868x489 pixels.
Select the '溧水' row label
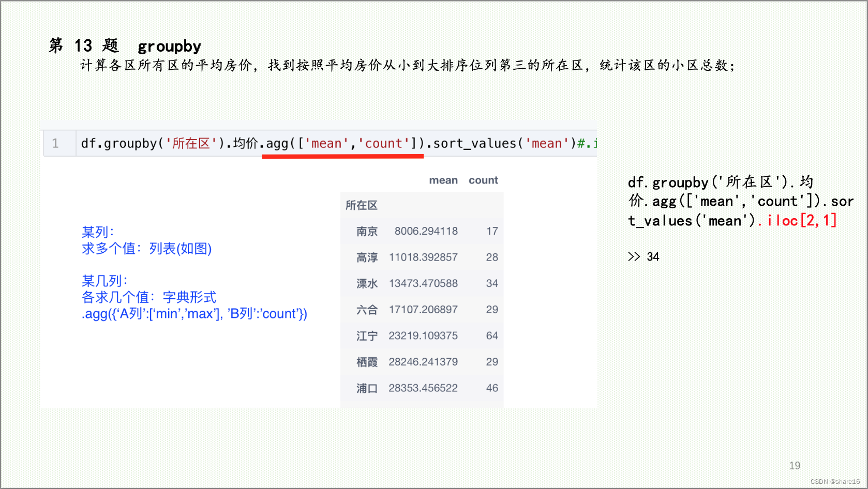[x=367, y=283]
